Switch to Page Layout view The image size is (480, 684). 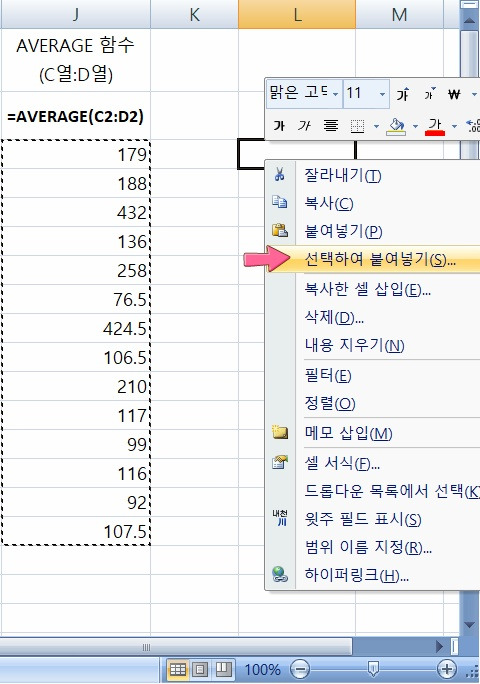200,669
